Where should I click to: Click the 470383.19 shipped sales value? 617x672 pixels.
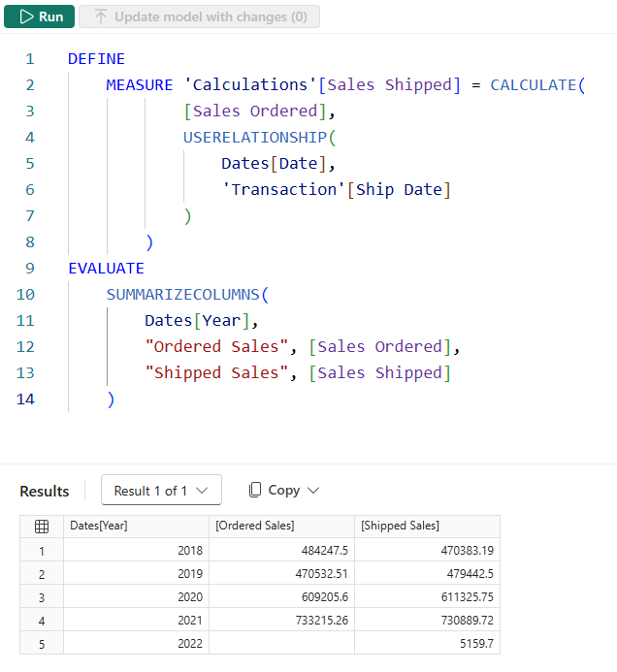click(428, 550)
